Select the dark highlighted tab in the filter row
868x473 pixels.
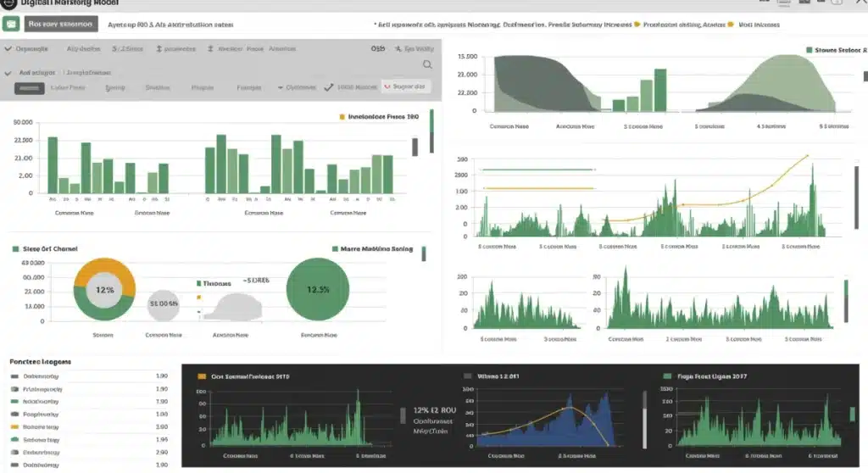pyautogui.click(x=30, y=87)
